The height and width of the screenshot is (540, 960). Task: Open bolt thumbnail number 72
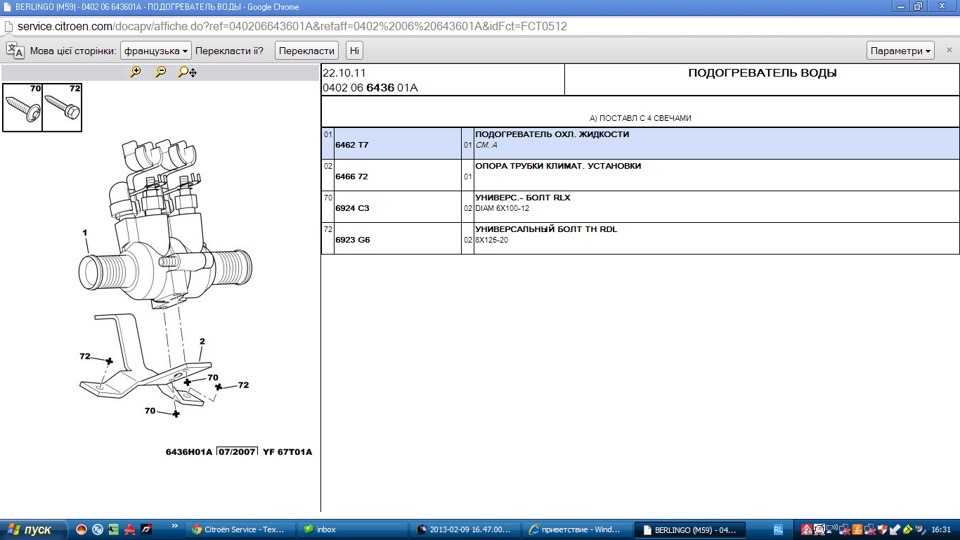[62, 108]
